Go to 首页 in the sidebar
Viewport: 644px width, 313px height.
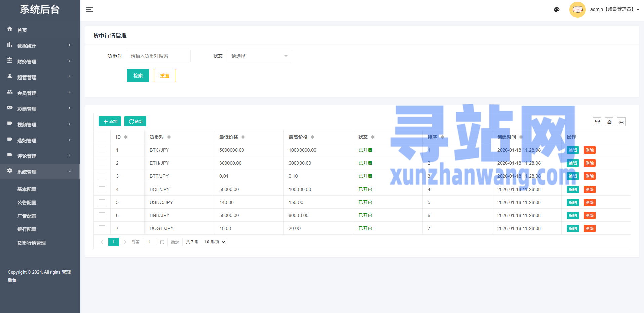[x=22, y=30]
